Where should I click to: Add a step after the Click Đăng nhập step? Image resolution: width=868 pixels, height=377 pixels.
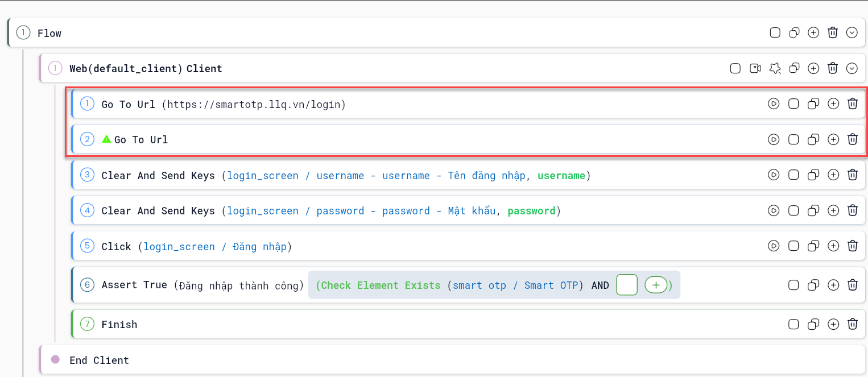(x=833, y=246)
